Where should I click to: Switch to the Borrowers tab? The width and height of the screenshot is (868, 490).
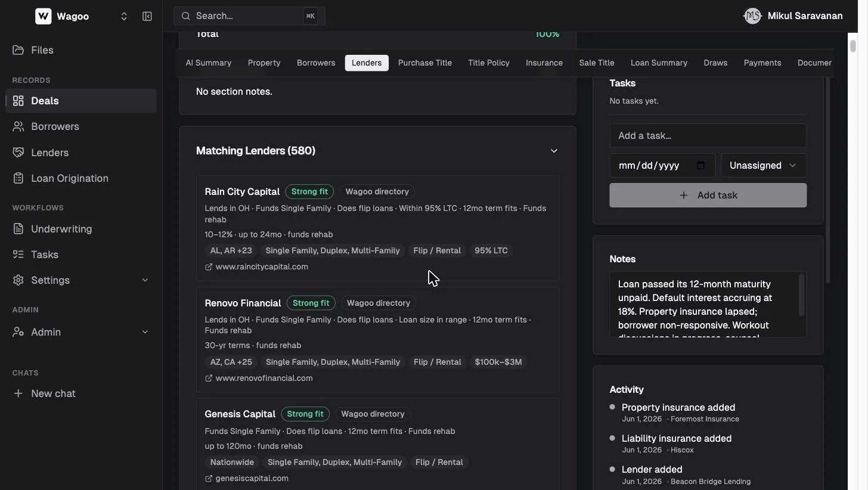click(x=316, y=63)
